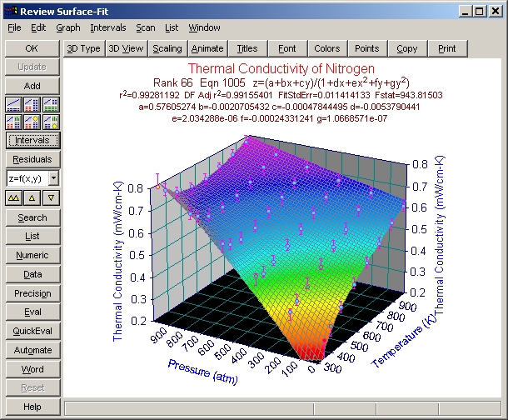Click the Thermal Conductivity of Nitrogen title
This screenshot has width=508, height=420.
point(281,68)
